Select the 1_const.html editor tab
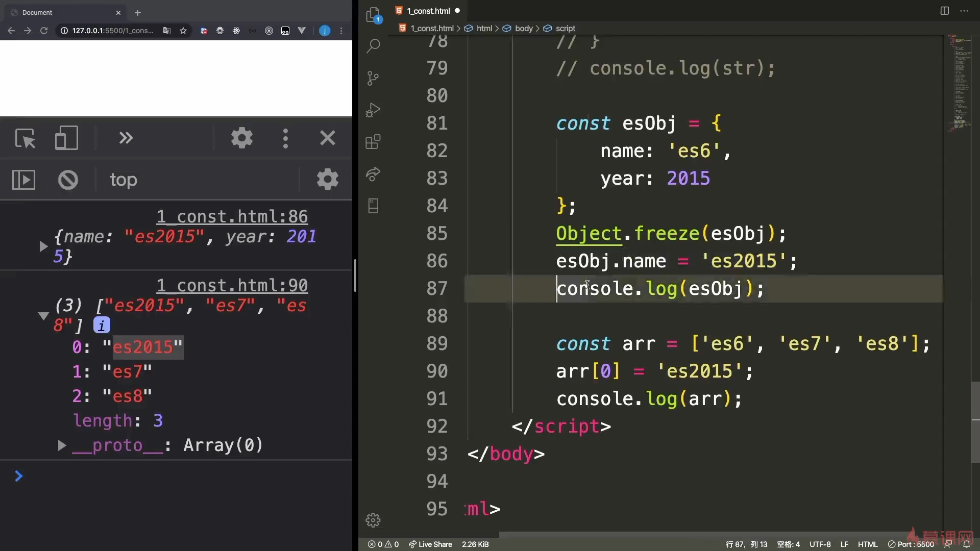Viewport: 980px width, 551px height. (x=428, y=11)
